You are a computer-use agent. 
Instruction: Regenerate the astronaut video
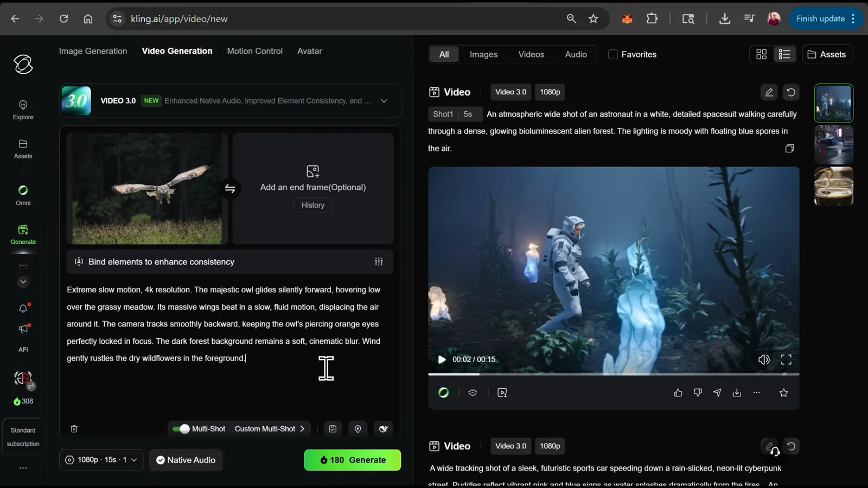click(x=791, y=92)
